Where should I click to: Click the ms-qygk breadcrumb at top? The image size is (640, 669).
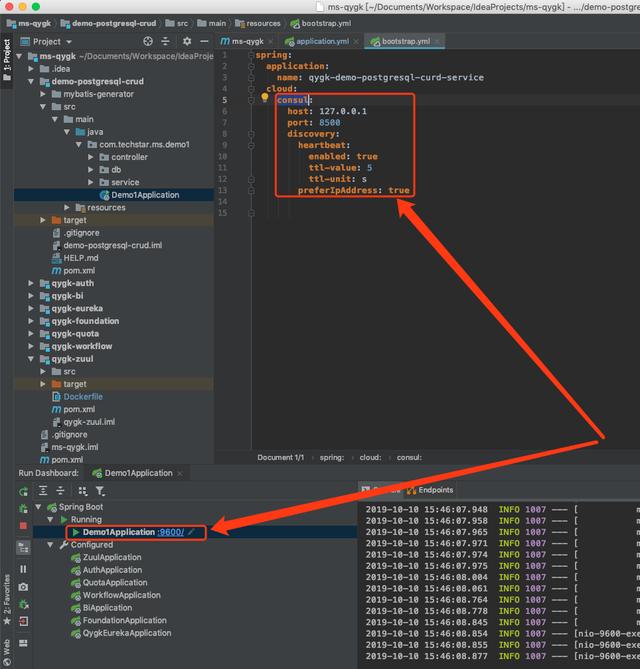click(29, 23)
